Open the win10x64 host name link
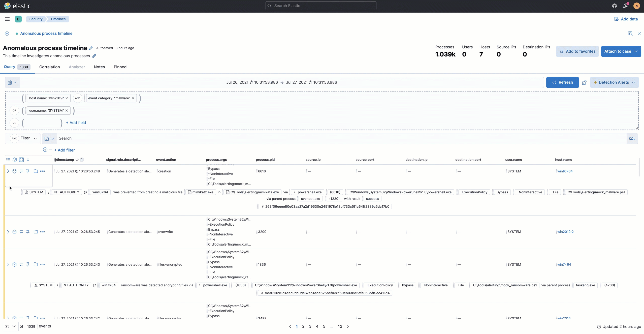This screenshot has height=334, width=644. pos(565,171)
